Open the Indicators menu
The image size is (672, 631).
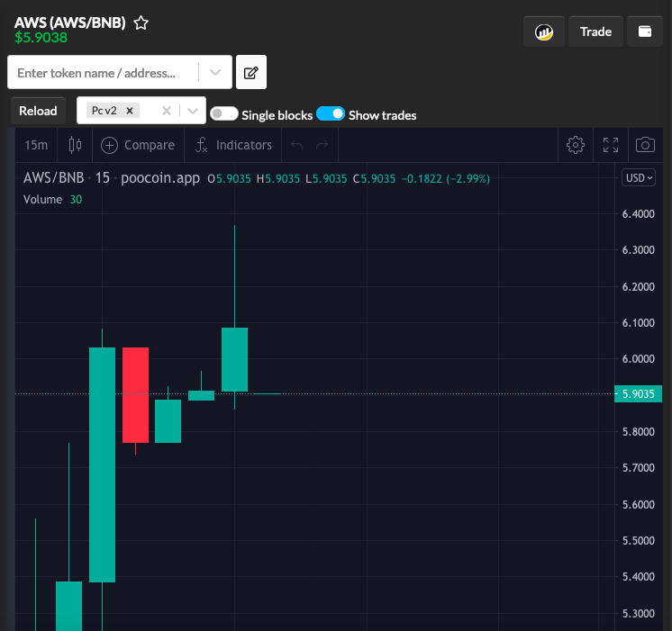(233, 145)
